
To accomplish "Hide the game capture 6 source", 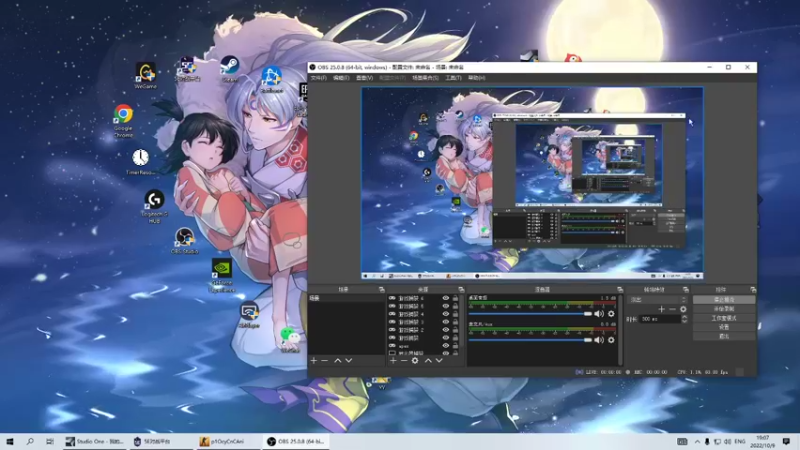I will 445,298.
